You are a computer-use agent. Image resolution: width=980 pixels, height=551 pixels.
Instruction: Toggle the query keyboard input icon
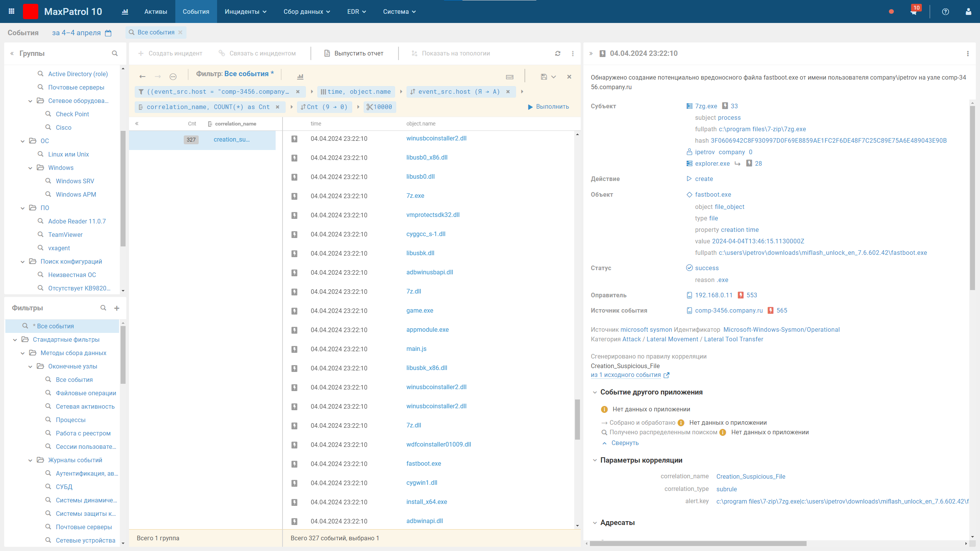pos(510,77)
